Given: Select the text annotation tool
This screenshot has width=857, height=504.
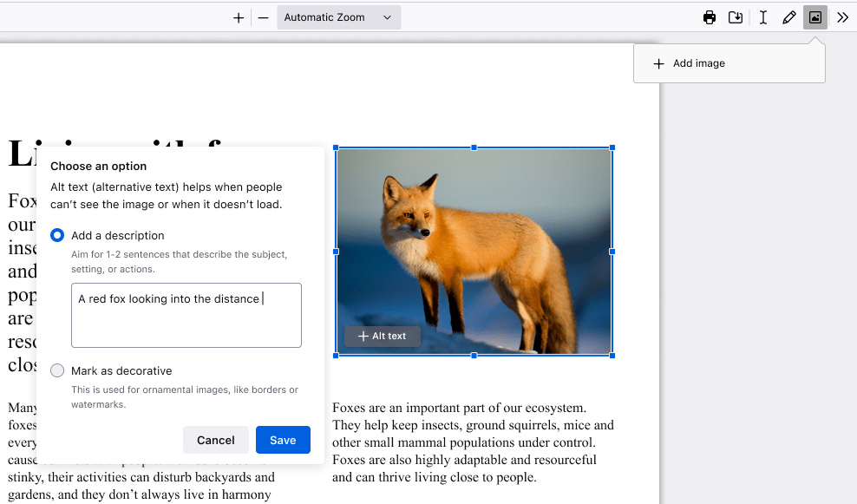Looking at the screenshot, I should click(762, 17).
